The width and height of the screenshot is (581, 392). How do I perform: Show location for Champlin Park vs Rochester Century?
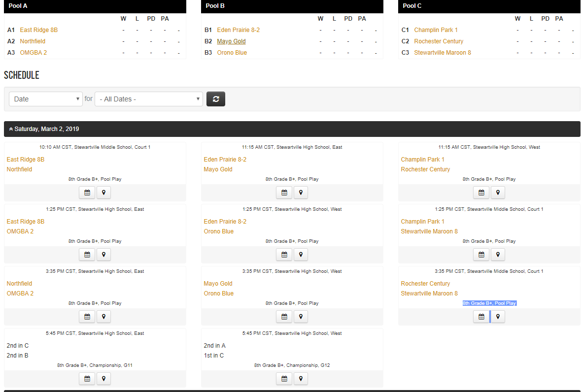coord(498,193)
